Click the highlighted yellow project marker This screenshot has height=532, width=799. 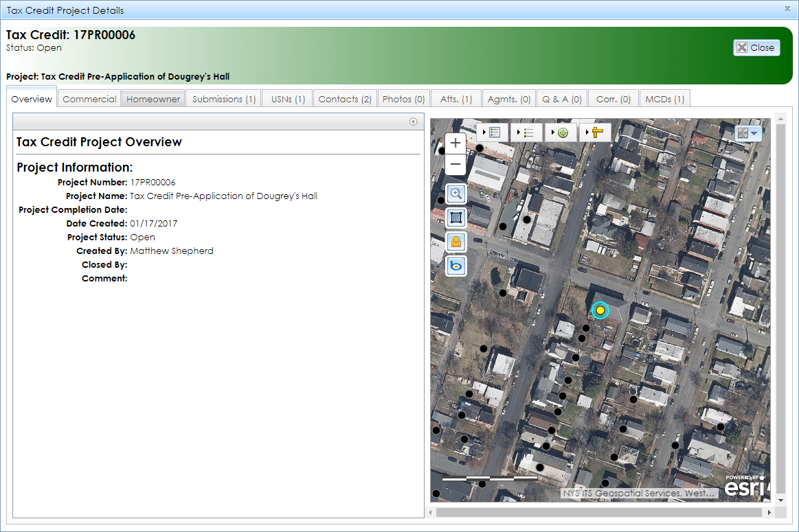[x=600, y=310]
